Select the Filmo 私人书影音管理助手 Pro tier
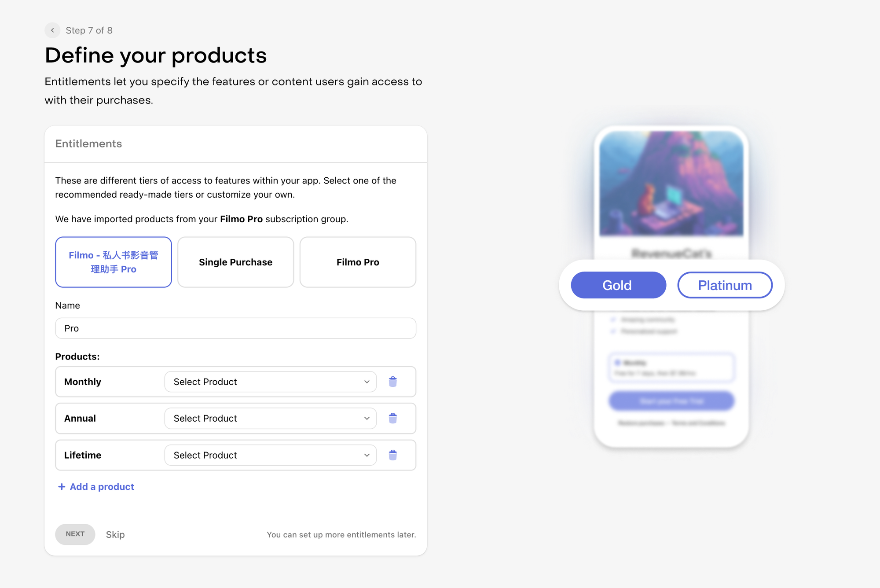This screenshot has width=880, height=588. [114, 262]
